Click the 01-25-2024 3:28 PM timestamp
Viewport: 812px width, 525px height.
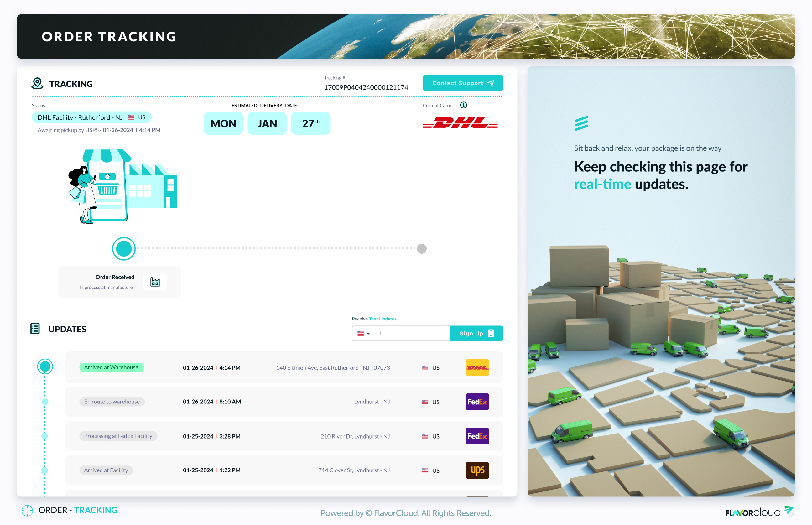coord(211,436)
